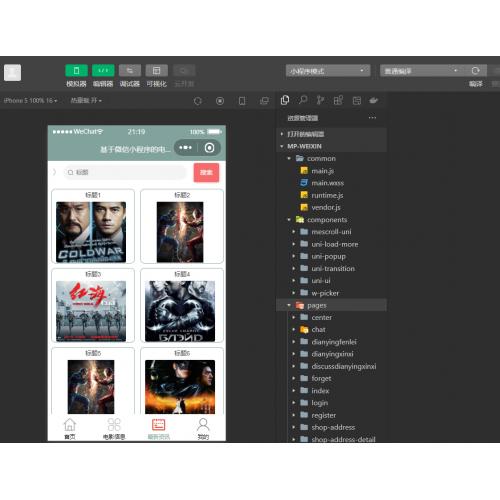Screen dimensions: 500x500
Task: Toggle the Editor (编辑器) panel button
Action: (103, 71)
